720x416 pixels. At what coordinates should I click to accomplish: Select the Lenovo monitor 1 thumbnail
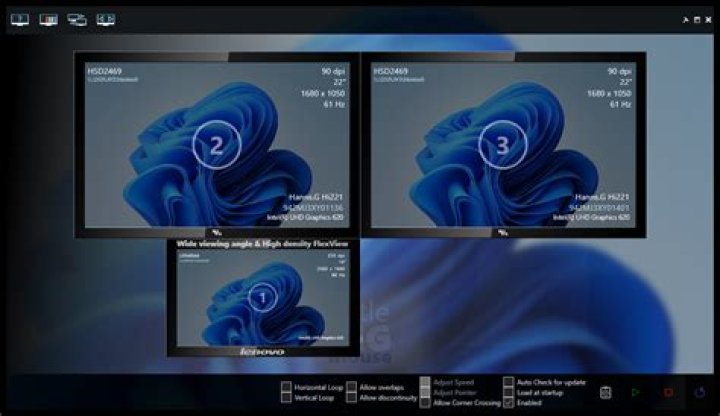[x=263, y=298]
